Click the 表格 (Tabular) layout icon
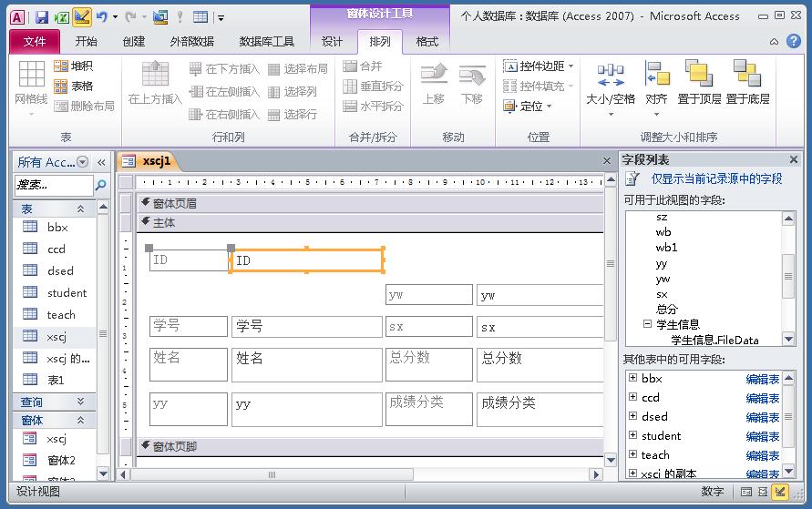 (61, 87)
